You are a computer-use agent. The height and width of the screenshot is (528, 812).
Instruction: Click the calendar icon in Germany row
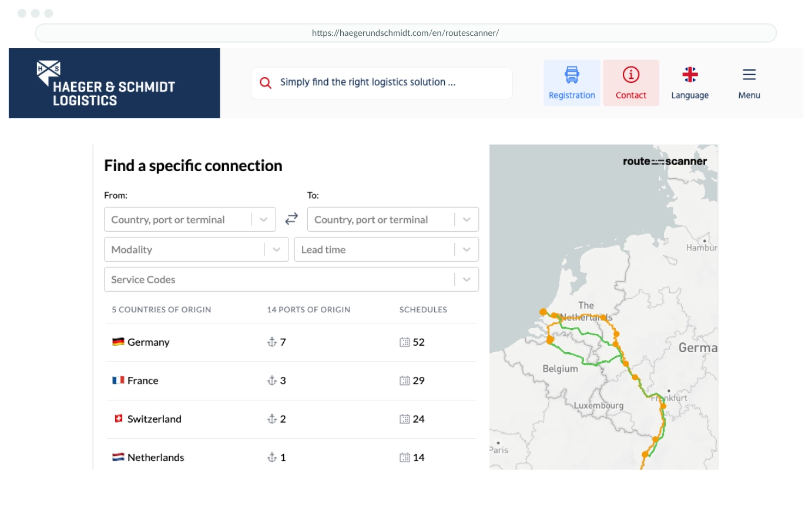click(405, 342)
